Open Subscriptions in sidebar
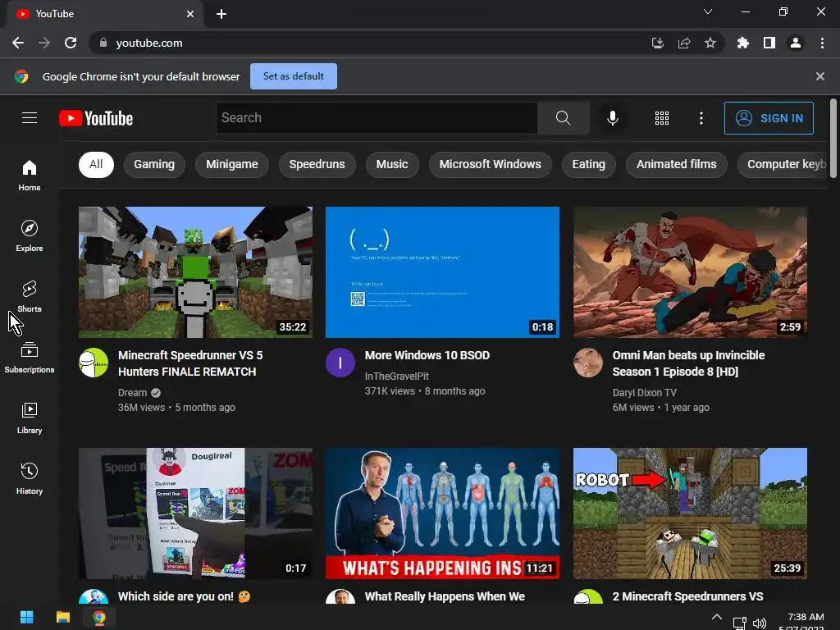The height and width of the screenshot is (630, 840). 30,358
